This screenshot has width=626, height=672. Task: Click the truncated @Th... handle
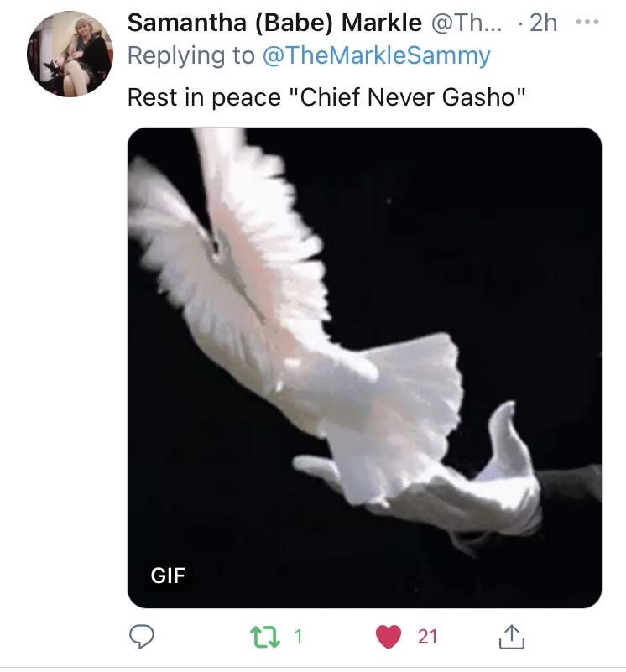pos(466,23)
